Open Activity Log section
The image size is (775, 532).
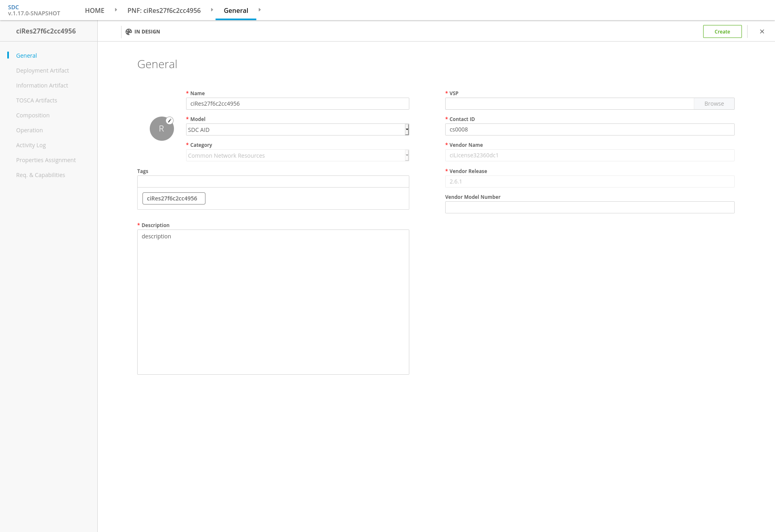point(31,145)
